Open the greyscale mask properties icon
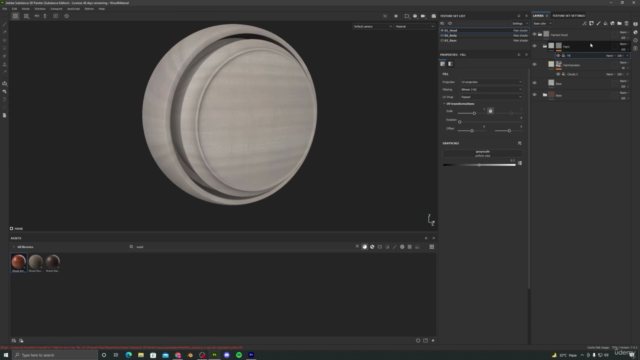This screenshot has height=360, width=640. (x=450, y=64)
